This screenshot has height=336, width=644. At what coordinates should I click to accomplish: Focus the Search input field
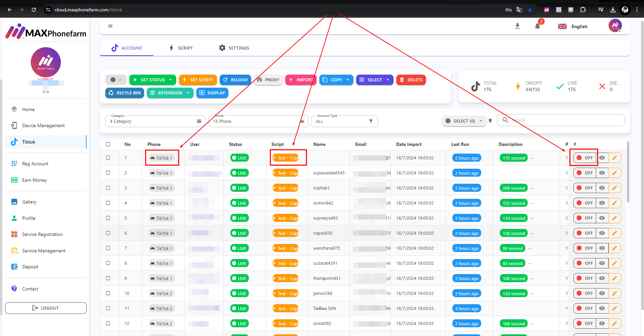coord(560,120)
